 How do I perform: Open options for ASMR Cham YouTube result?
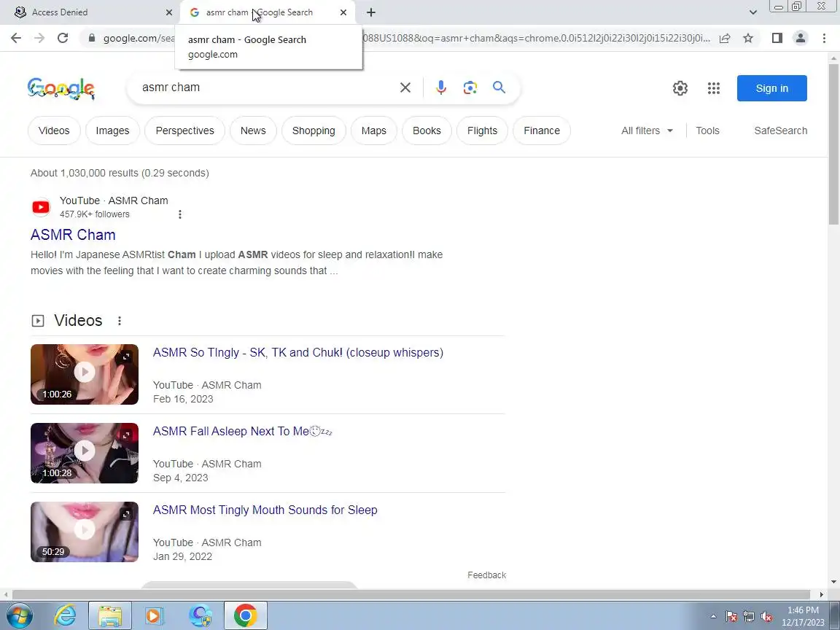coord(180,214)
